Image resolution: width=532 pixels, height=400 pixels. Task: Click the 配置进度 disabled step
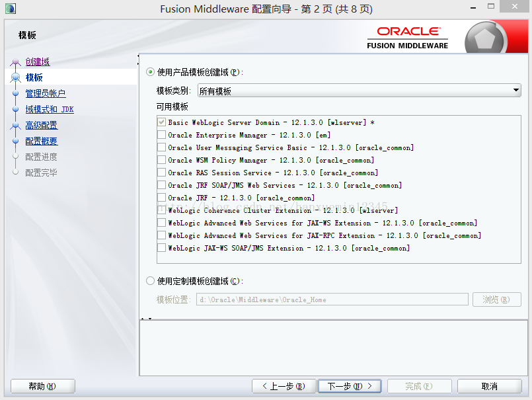(x=42, y=157)
